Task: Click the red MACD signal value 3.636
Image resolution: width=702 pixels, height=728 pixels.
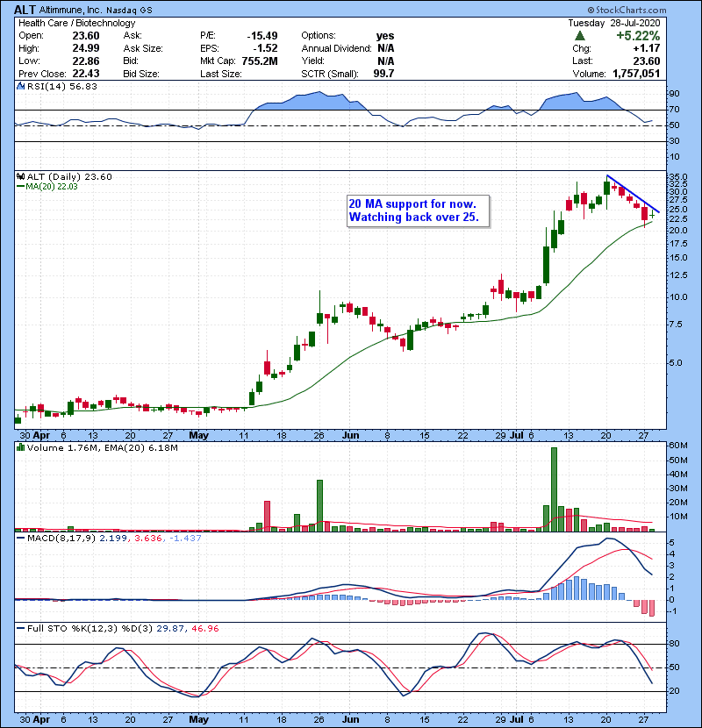Action: pyautogui.click(x=148, y=539)
